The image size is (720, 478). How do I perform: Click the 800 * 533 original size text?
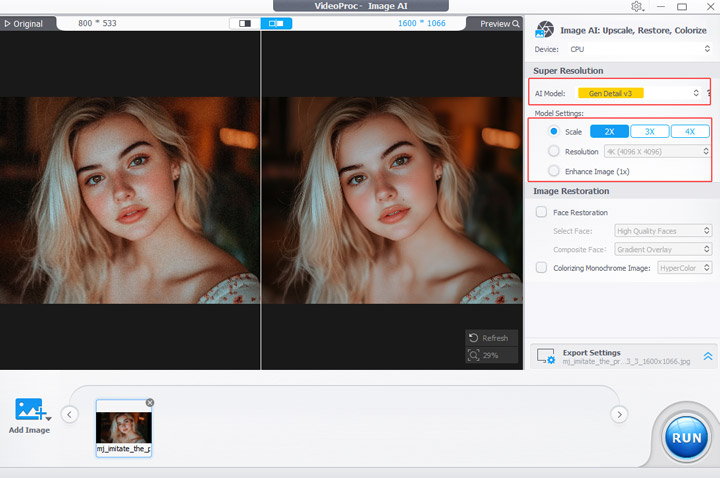coord(97,23)
